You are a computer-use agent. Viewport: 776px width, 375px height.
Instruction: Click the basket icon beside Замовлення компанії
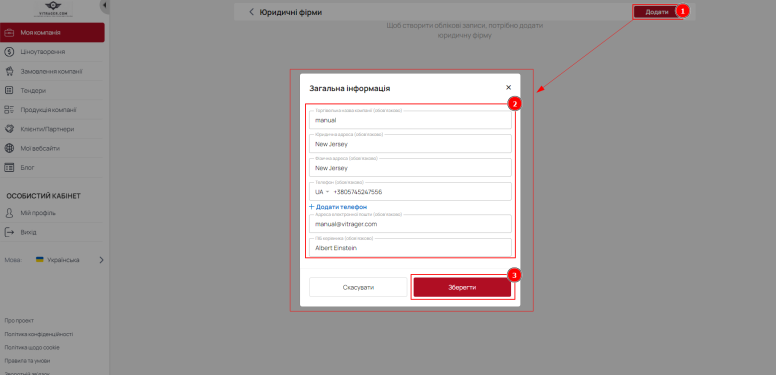9,71
